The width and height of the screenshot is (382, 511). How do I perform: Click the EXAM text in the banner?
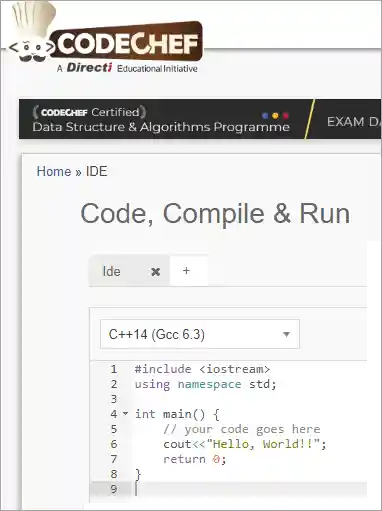pos(346,122)
